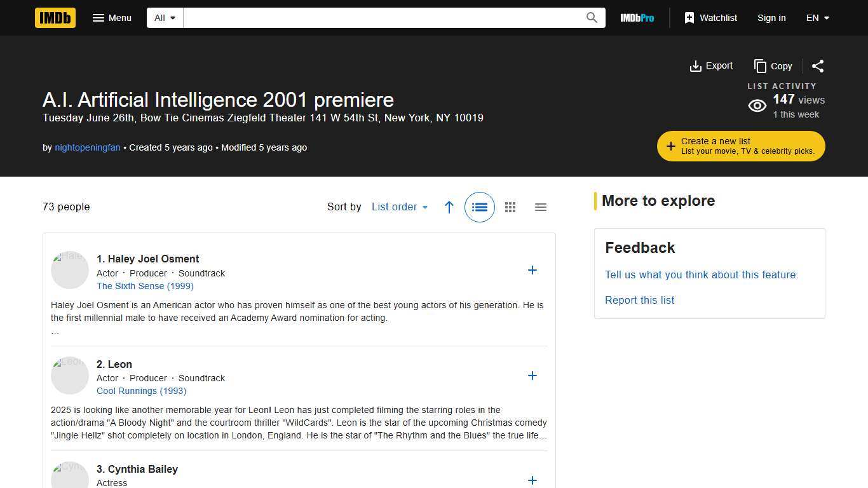Open the share list icon
This screenshot has height=488, width=868.
[818, 66]
